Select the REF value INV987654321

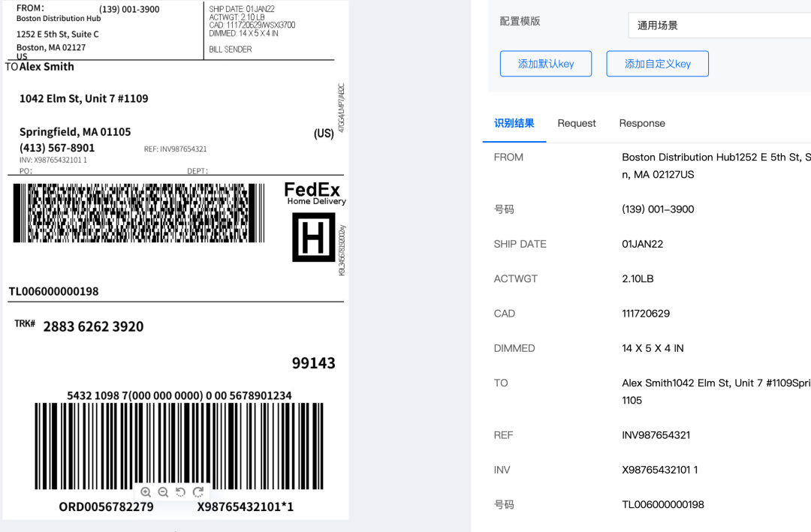[x=656, y=435]
